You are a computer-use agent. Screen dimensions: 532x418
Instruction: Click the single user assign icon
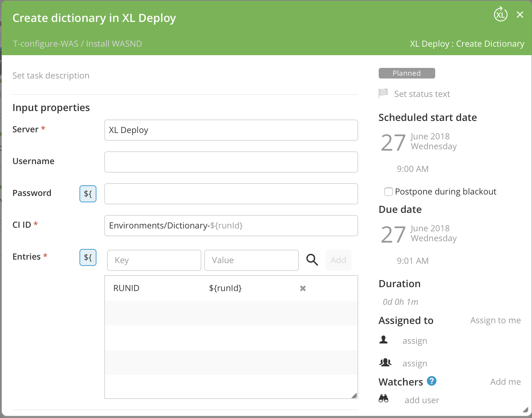[x=384, y=340]
